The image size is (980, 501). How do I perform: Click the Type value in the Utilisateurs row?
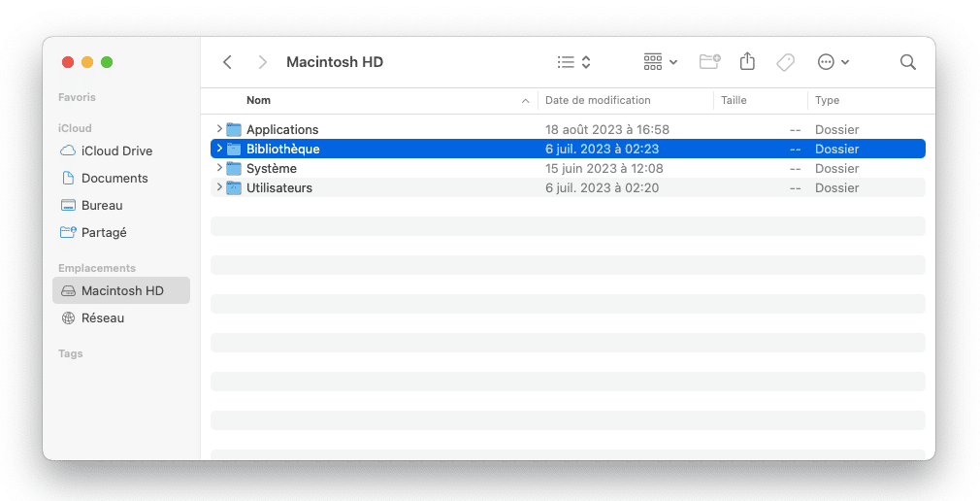(x=836, y=187)
